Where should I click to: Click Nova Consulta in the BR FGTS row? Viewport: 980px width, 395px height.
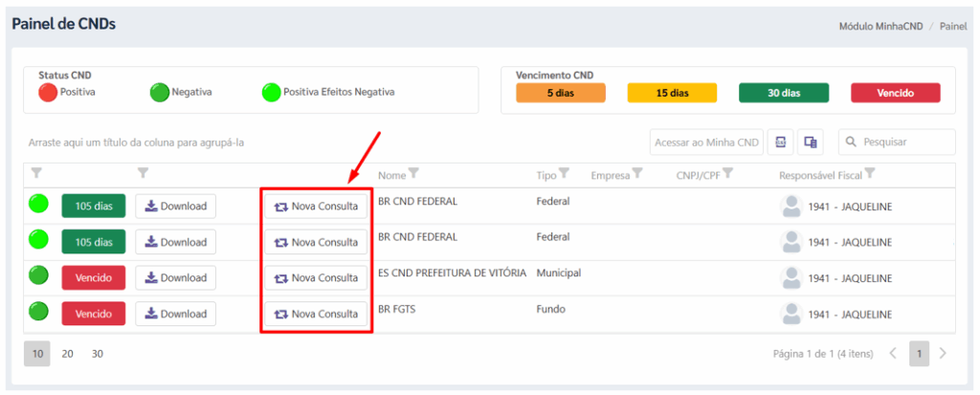pyautogui.click(x=316, y=314)
